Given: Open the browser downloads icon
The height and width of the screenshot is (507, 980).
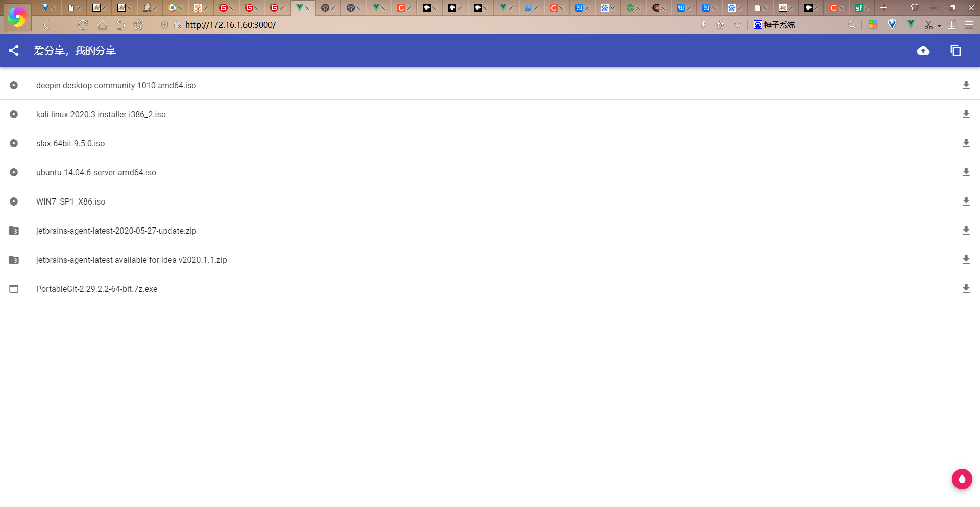Looking at the screenshot, I should (x=952, y=24).
